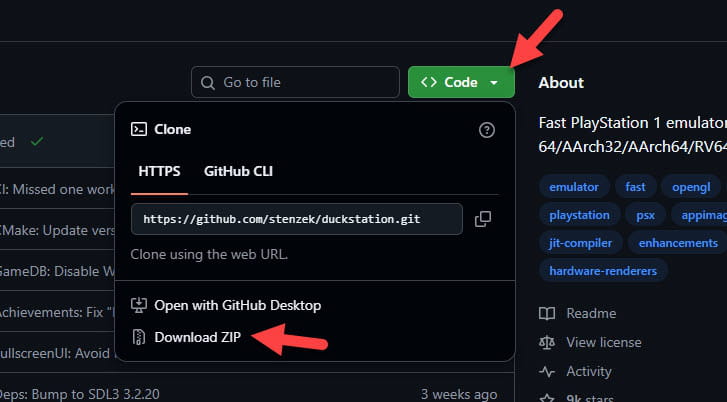The height and width of the screenshot is (402, 727).
Task: Open the Achievements: Fix commit message
Action: click(57, 313)
